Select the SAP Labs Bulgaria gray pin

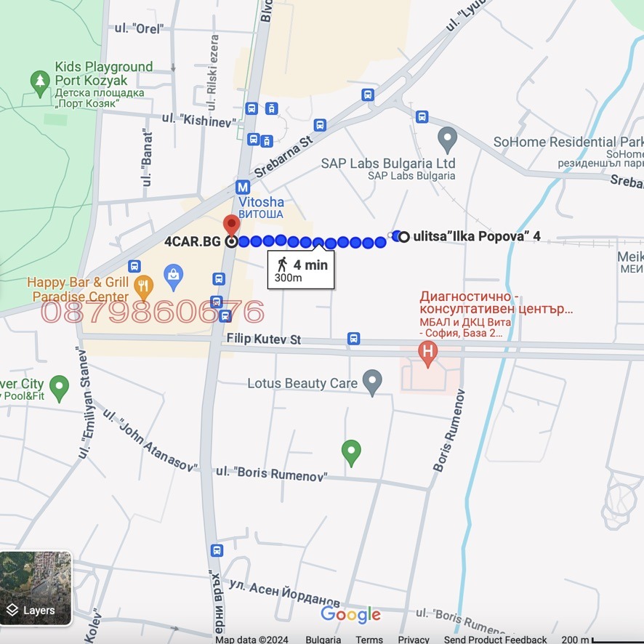[x=448, y=136]
